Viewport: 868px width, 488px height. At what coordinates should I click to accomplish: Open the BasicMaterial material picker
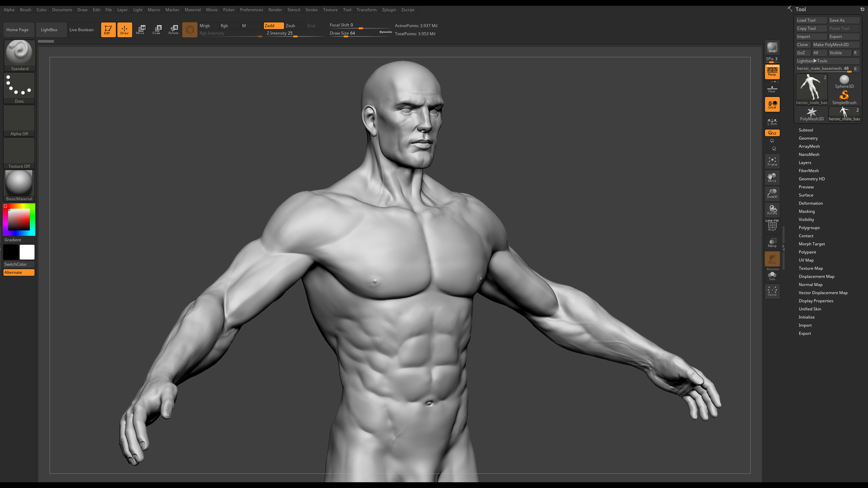pos(19,185)
